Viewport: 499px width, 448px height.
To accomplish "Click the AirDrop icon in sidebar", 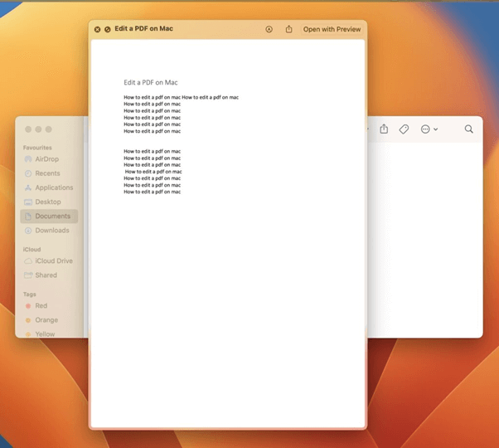I will [x=28, y=159].
